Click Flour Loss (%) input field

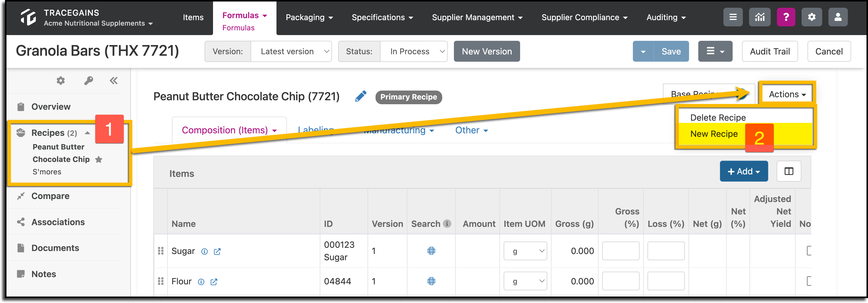click(x=666, y=281)
